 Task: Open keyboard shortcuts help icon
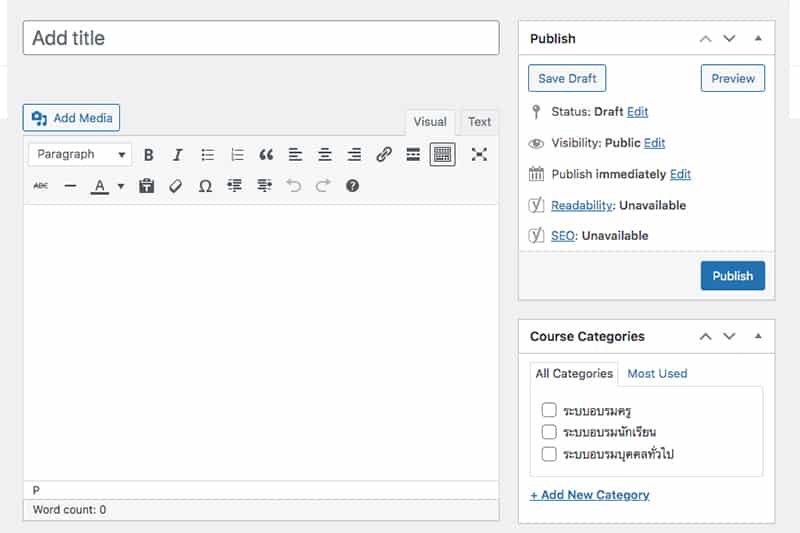tap(352, 186)
